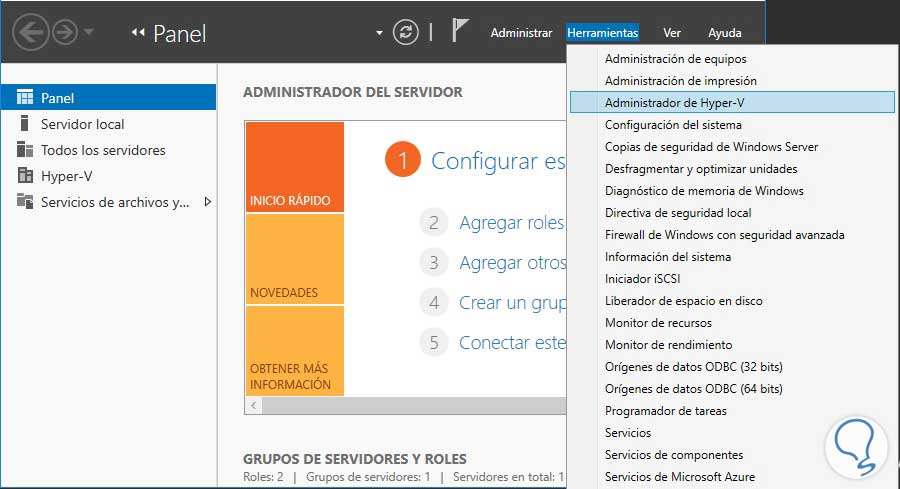This screenshot has width=900, height=489.
Task: Open the navigation history dropdown arrow
Action: click(x=88, y=32)
